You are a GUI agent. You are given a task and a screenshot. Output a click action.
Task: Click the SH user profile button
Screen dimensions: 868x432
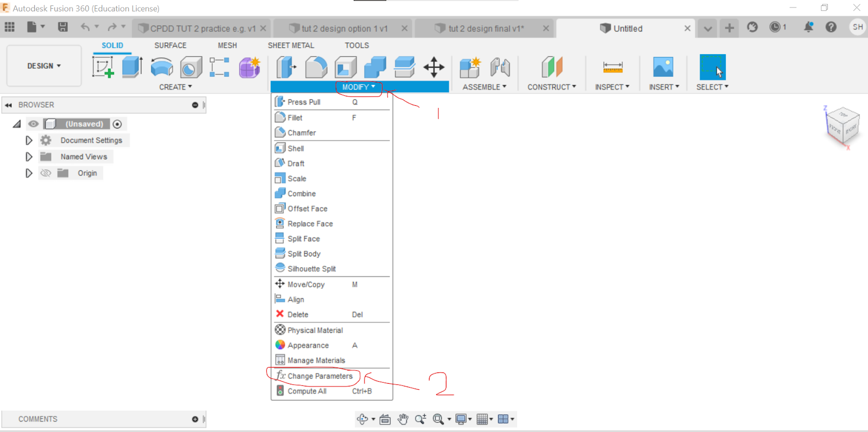pos(857,27)
